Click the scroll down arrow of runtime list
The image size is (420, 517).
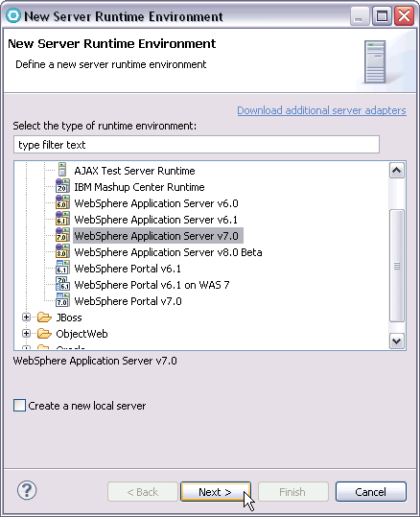(397, 341)
